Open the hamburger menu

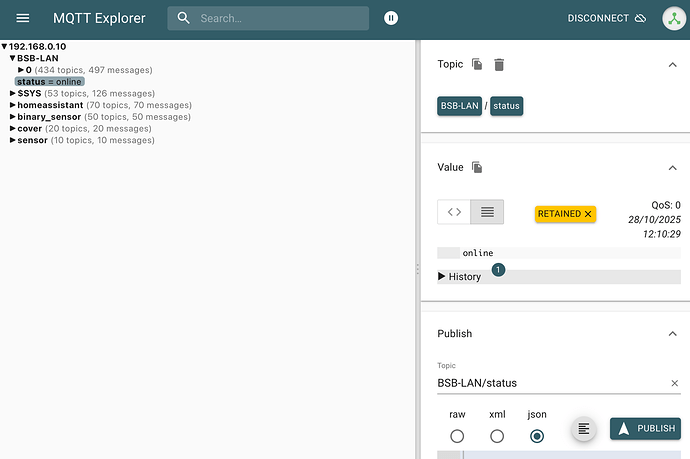[x=23, y=18]
